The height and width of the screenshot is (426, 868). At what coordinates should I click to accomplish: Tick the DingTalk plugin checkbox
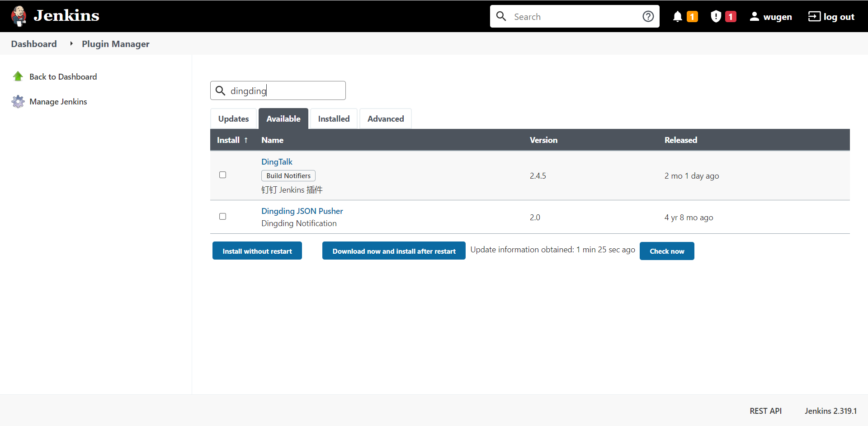tap(222, 175)
